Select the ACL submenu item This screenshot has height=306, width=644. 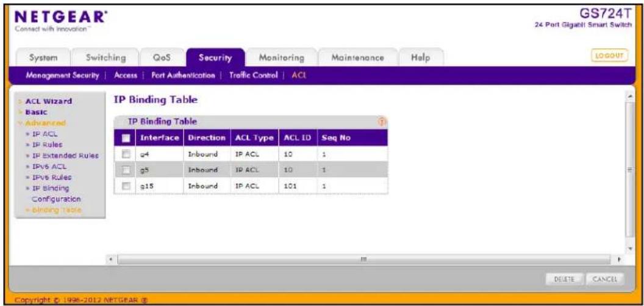(x=299, y=76)
